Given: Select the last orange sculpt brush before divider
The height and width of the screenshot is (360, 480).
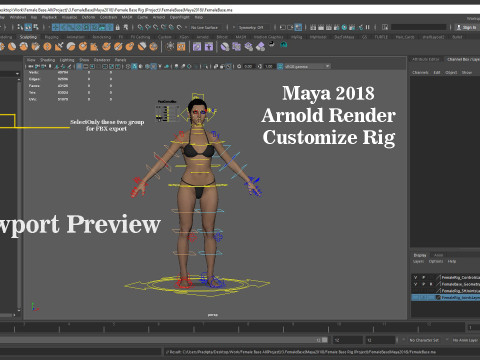Looking at the screenshot, I should pos(153,46).
